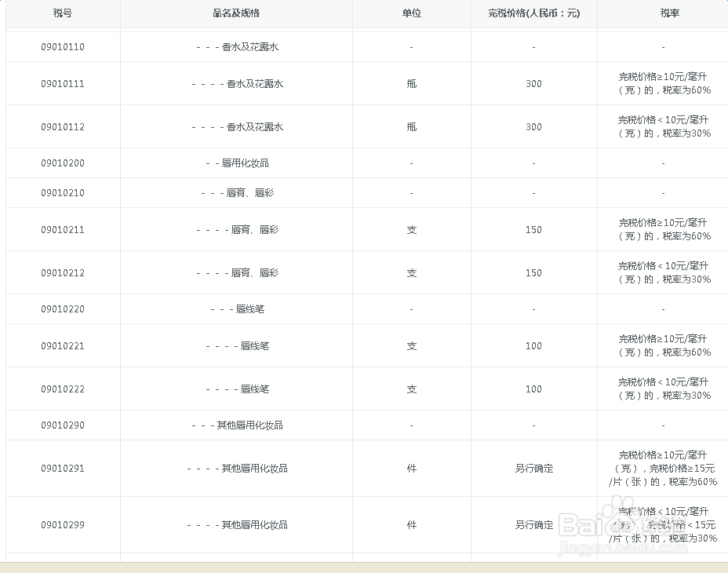Select the 完税价格(人民币：元) header
Screen dimensions: 728x573
pyautogui.click(x=533, y=13)
